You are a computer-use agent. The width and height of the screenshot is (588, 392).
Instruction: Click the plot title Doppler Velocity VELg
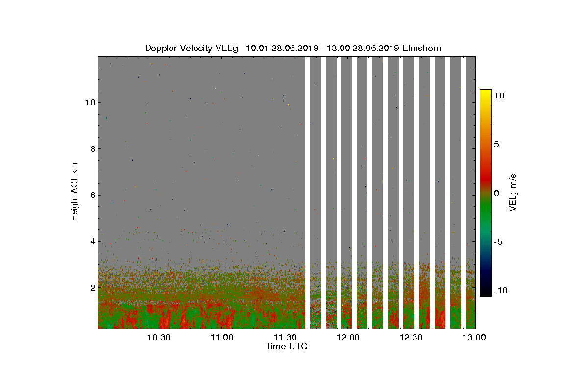point(293,48)
